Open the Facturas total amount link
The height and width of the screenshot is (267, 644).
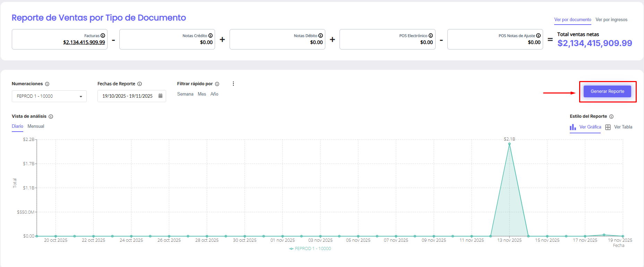84,42
